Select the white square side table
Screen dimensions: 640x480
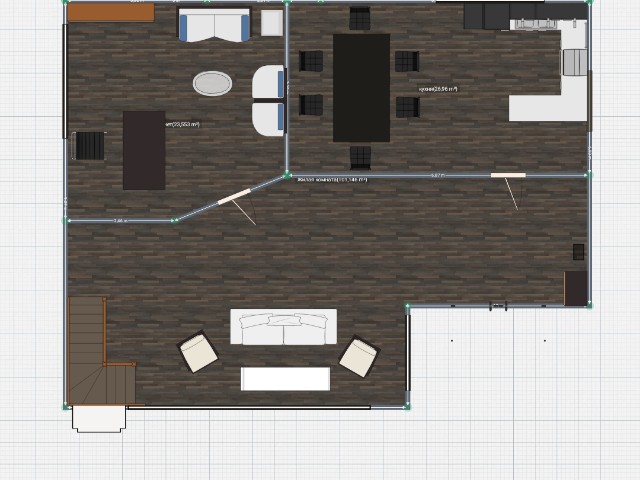[x=272, y=22]
